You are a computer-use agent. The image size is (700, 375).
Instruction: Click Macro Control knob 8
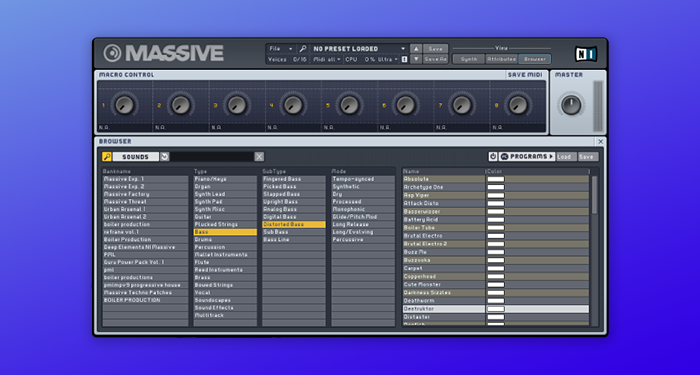point(518,105)
